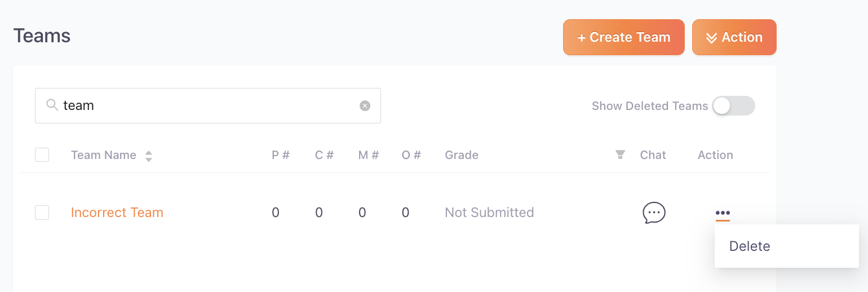Expand the orange Action dropdown
The height and width of the screenshot is (292, 868).
pos(734,37)
